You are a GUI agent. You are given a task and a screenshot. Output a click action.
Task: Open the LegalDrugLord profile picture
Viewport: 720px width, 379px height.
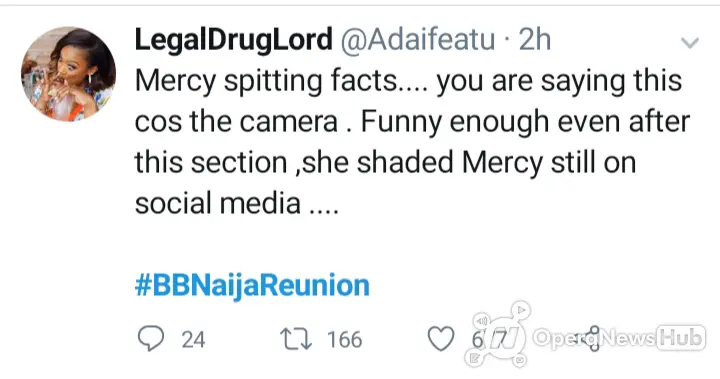pos(68,74)
